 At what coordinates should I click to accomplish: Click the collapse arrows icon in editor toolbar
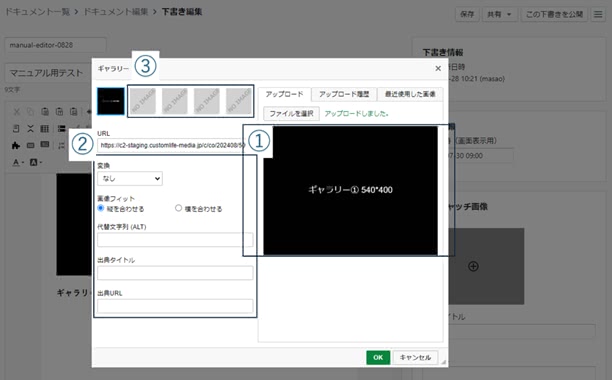point(30,129)
